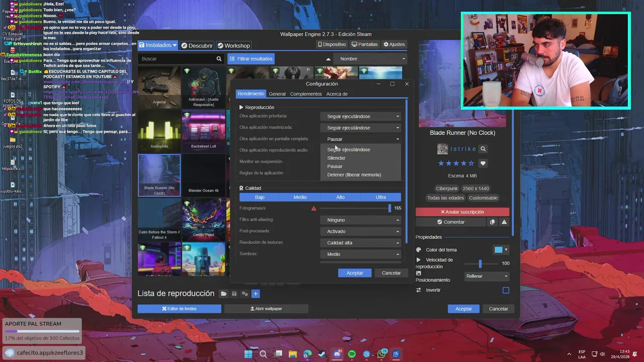Click Abrir wallpaper button
Viewport: 644px width, 362px height.
point(266,309)
